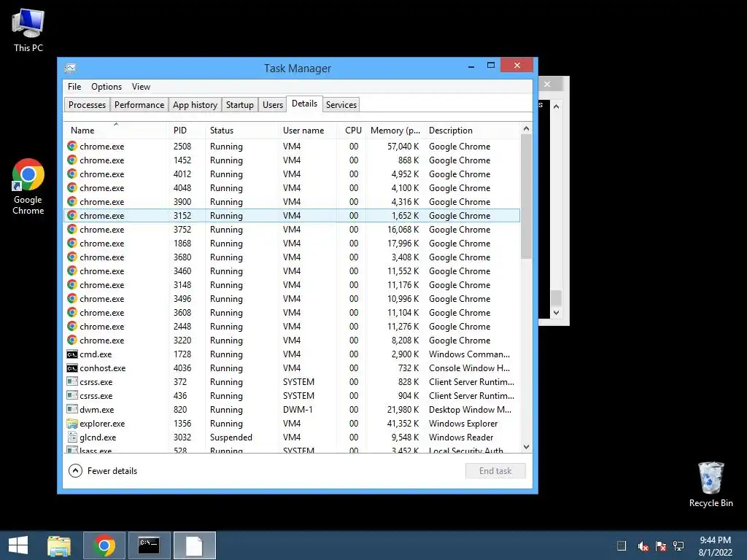Screen dimensions: 747x560
Task: Switch to Command Prompt taskbar button
Action: pyautogui.click(x=149, y=545)
